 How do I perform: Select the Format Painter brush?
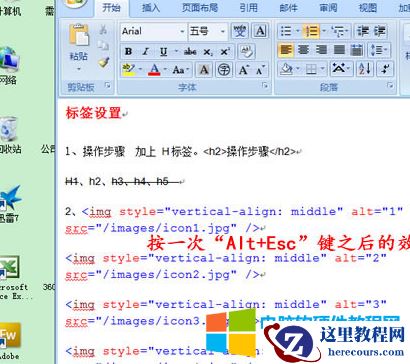[x=103, y=62]
